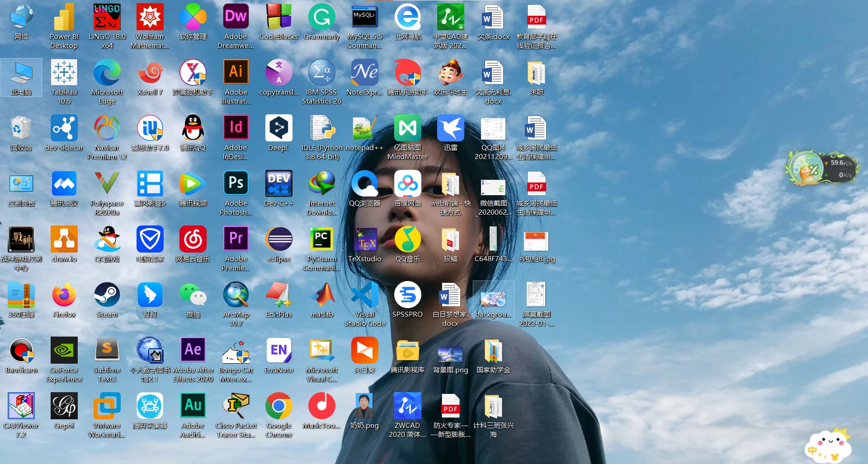
Task: Open CodeBlocks desktop shortcut
Action: (x=278, y=17)
